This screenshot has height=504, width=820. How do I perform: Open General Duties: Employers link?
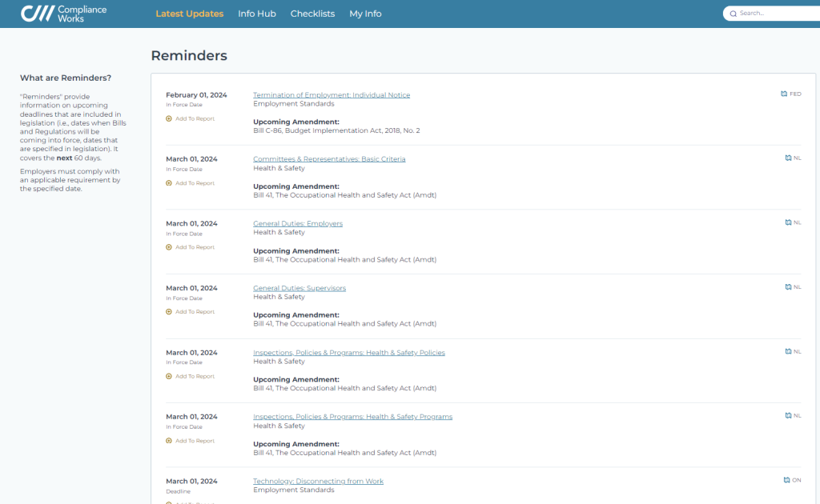point(298,223)
